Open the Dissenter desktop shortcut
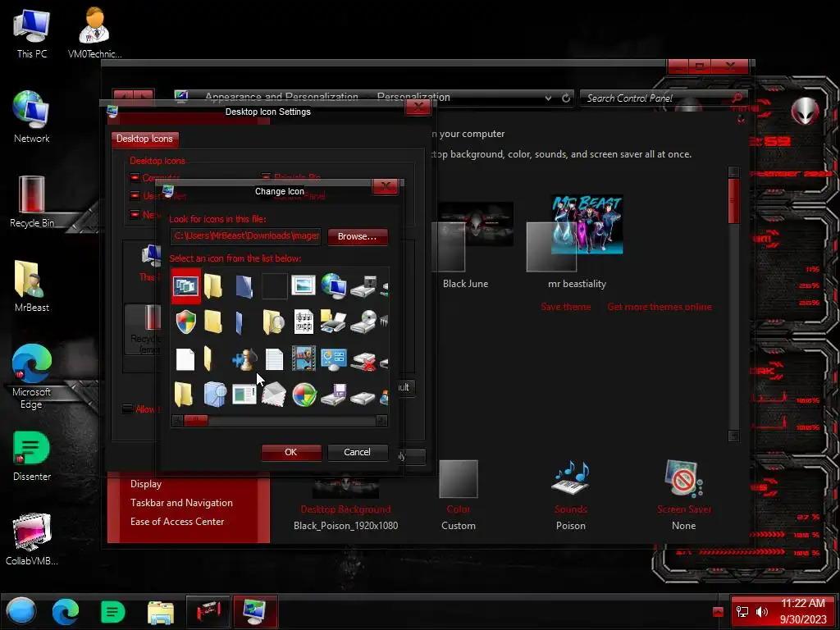This screenshot has width=840, height=630. tap(32, 456)
